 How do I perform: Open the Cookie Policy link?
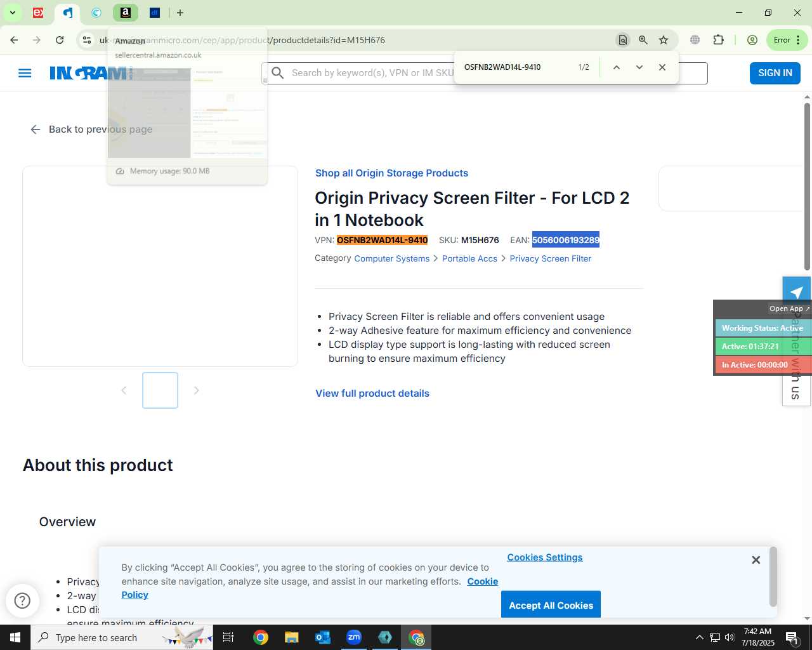[483, 581]
